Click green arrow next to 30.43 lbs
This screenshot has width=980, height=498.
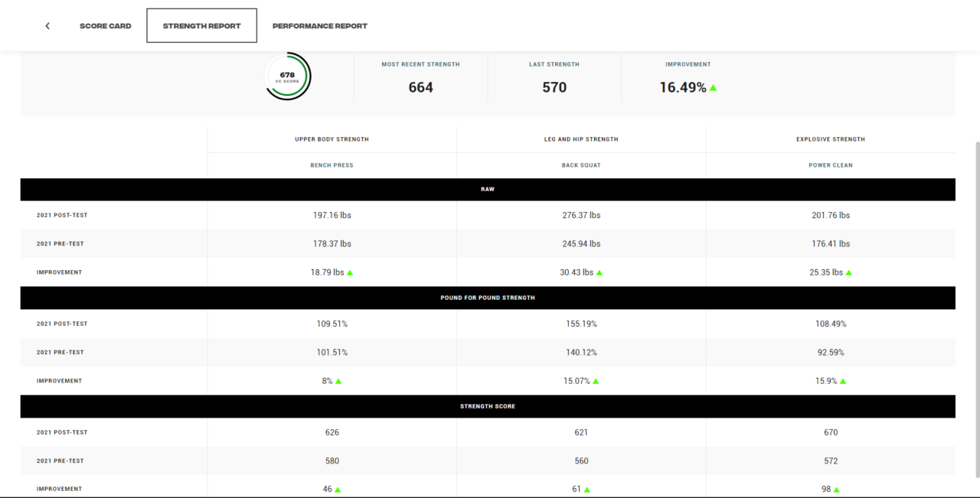(x=599, y=272)
